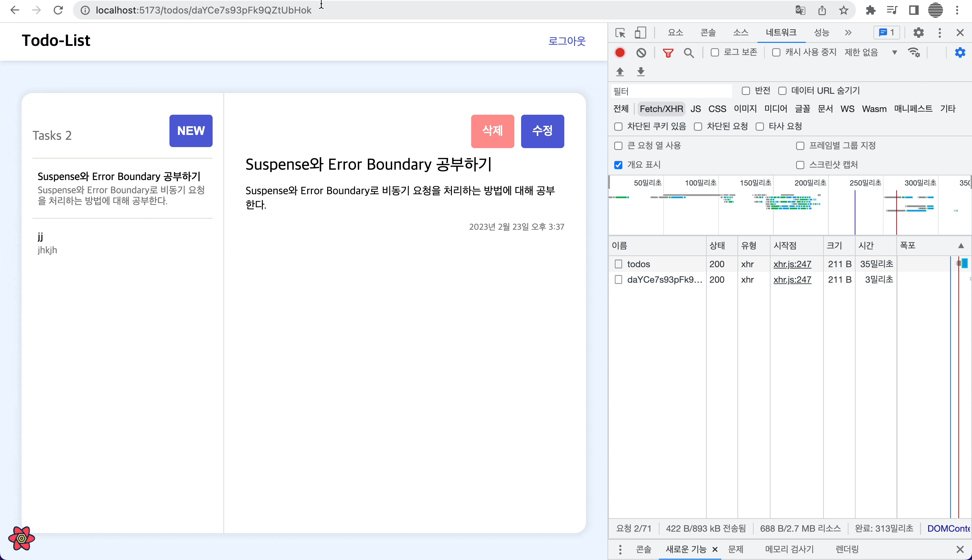972x560 pixels.
Task: Toggle the network filter funnel icon
Action: click(668, 53)
